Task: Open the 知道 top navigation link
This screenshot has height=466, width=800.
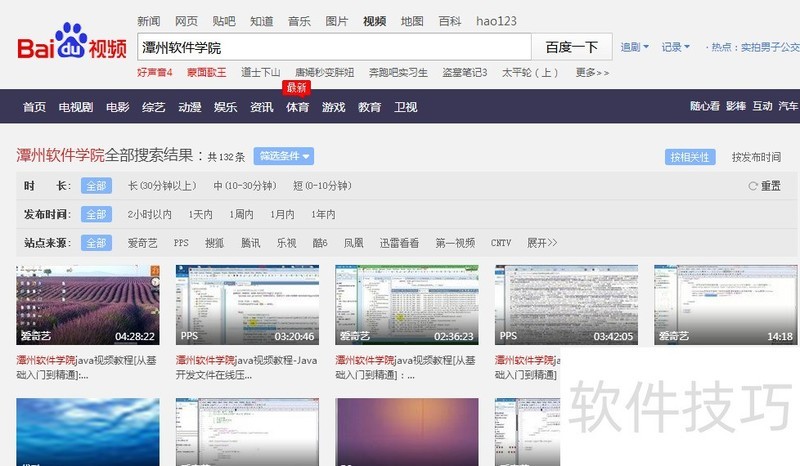Action: 262,21
